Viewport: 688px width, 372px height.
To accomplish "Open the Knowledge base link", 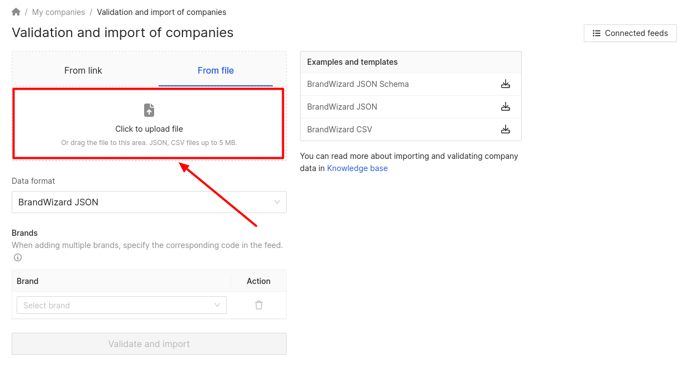I will click(357, 168).
